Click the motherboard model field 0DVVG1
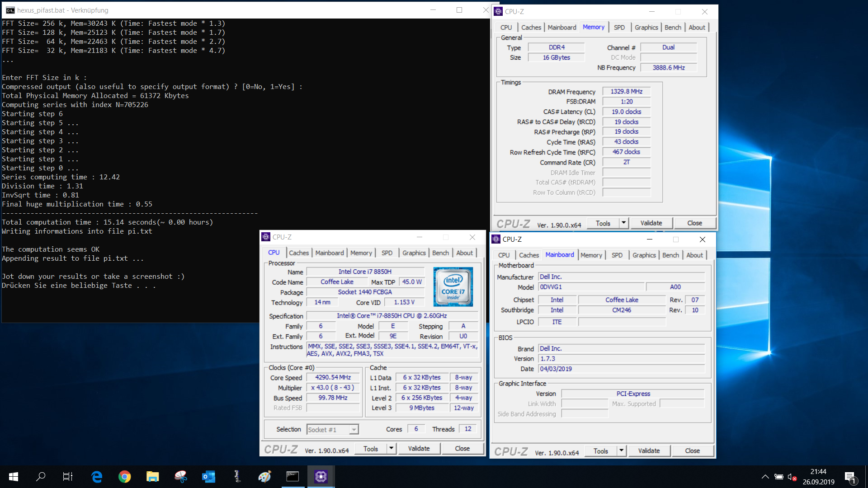Image resolution: width=868 pixels, height=488 pixels. click(591, 287)
